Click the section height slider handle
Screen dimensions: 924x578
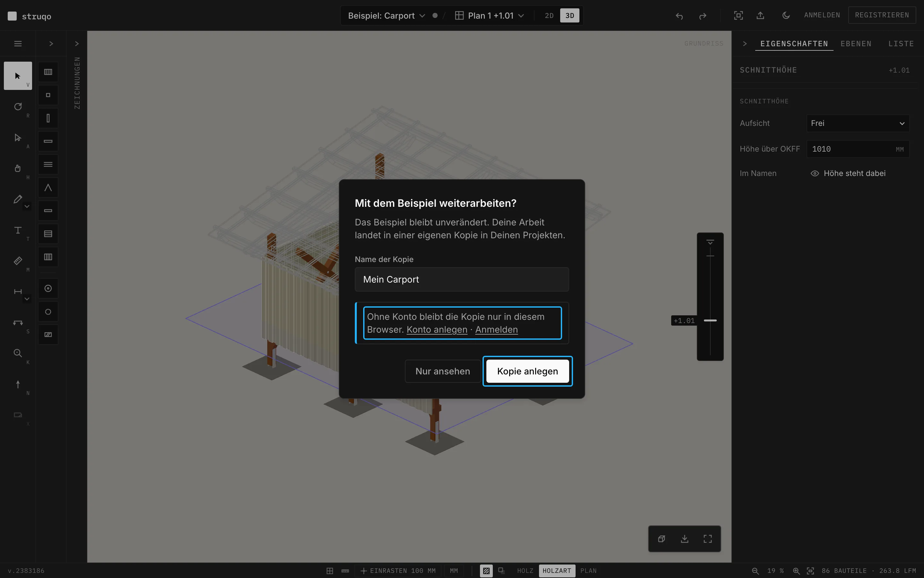coord(710,320)
